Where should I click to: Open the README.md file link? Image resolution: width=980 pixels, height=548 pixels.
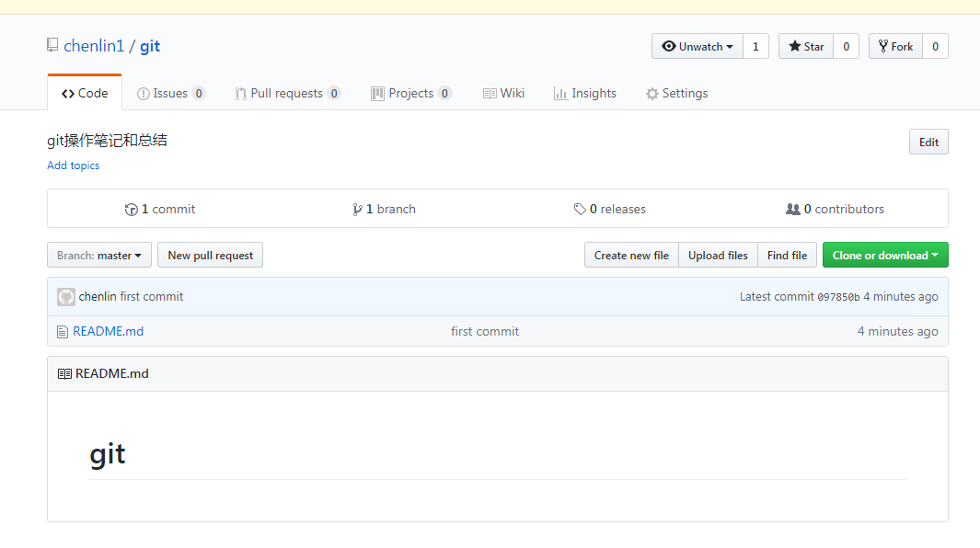109,331
